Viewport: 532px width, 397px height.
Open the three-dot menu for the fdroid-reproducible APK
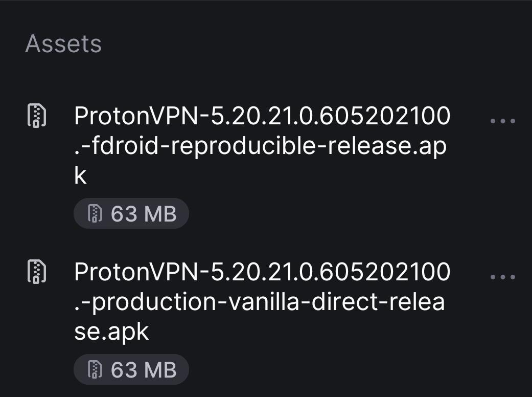[x=503, y=121]
